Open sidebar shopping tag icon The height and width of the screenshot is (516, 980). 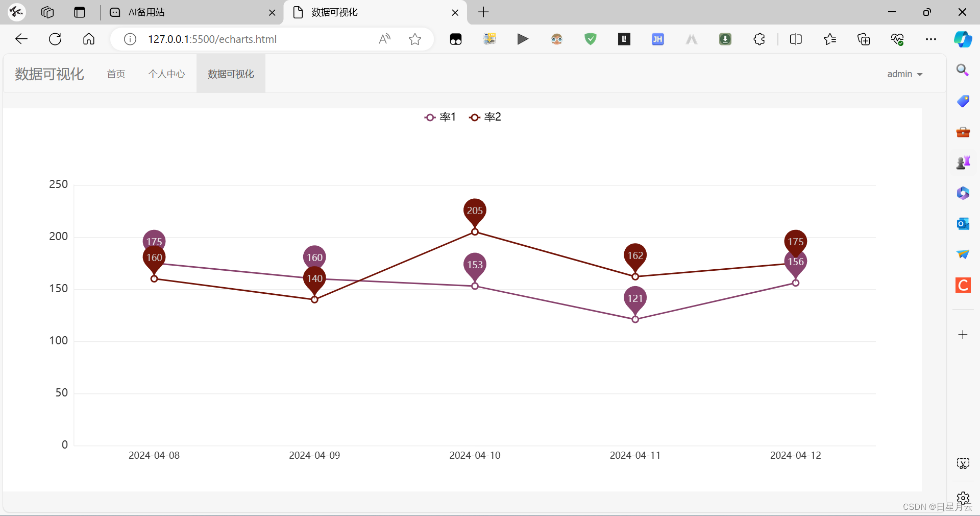(x=963, y=101)
